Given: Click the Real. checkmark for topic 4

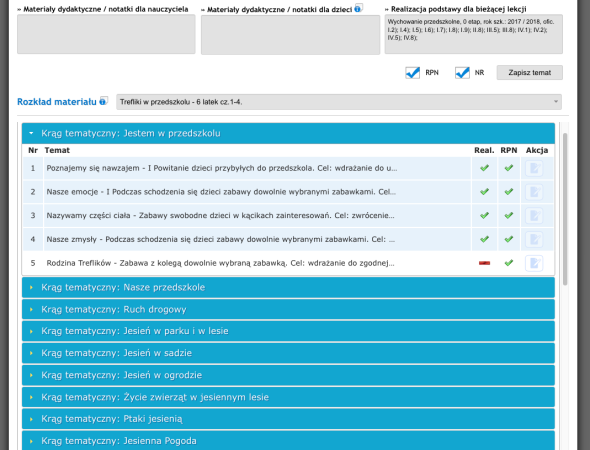Looking at the screenshot, I should (484, 239).
